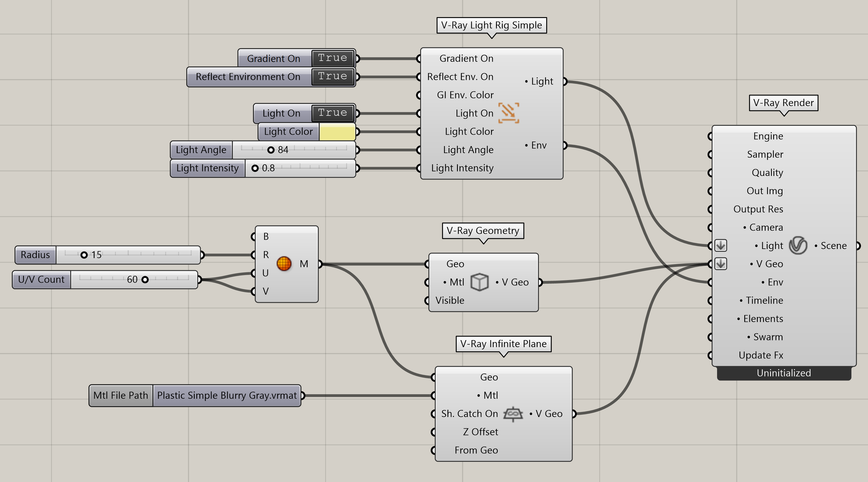The height and width of the screenshot is (482, 868).
Task: Click the Mtl input on V-Ray Geometry
Action: [454, 282]
